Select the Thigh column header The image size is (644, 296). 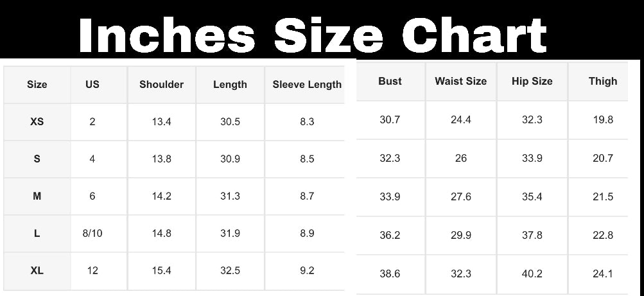point(603,82)
